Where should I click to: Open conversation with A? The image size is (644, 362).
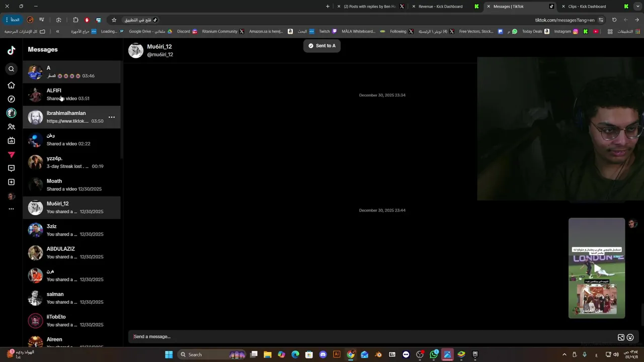tap(71, 72)
